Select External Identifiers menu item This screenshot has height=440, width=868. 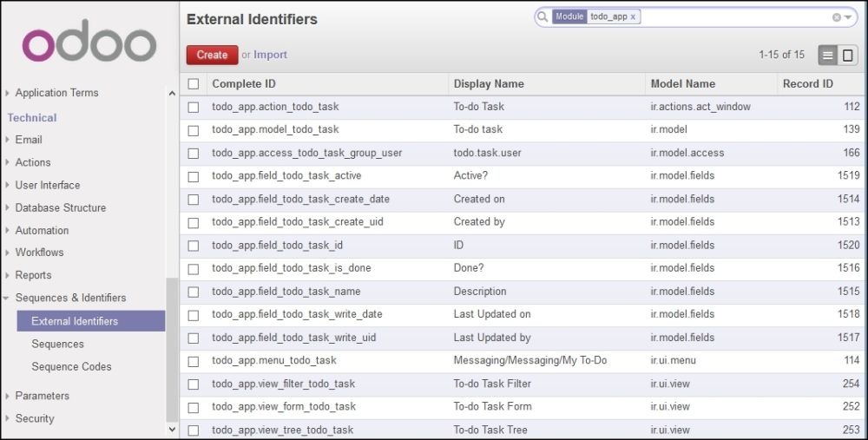tap(91, 321)
